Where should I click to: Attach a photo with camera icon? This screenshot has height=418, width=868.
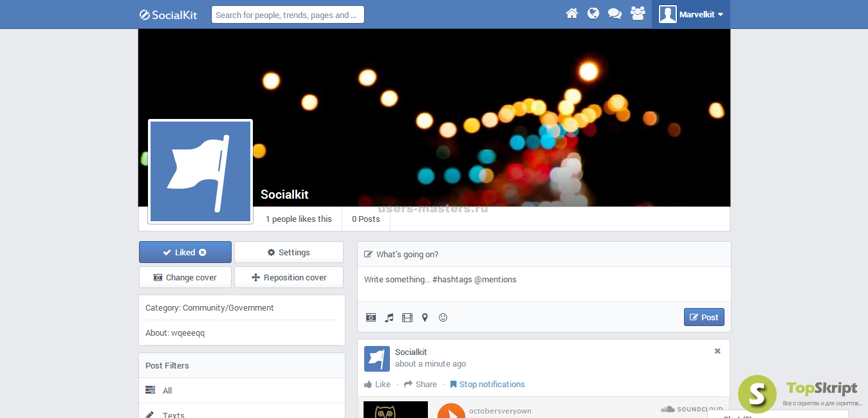pyautogui.click(x=371, y=318)
